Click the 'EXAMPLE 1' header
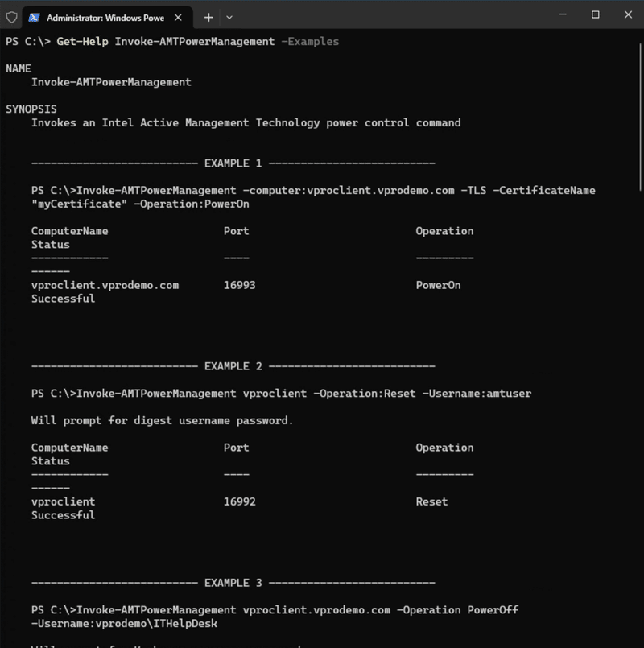Viewport: 644px width, 648px height. pyautogui.click(x=233, y=163)
